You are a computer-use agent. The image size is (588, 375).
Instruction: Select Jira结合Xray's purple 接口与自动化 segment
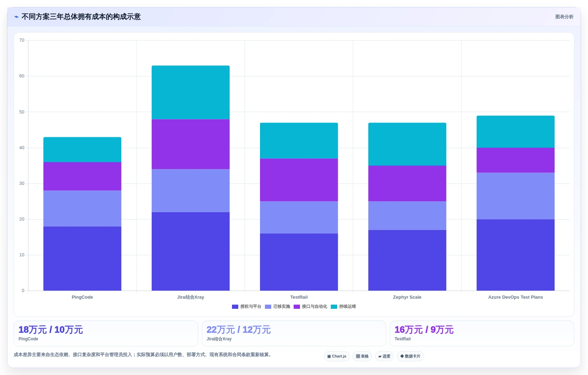pos(191,144)
